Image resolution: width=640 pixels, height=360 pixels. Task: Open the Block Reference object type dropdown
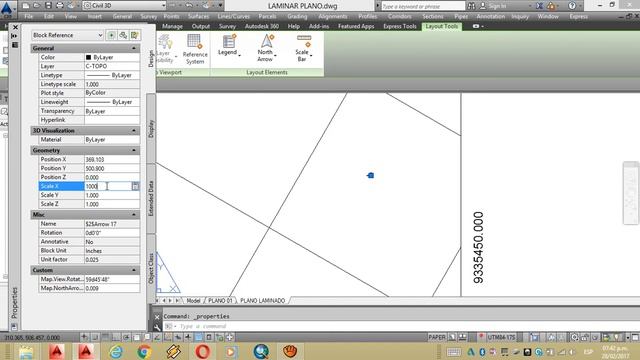click(x=68, y=36)
